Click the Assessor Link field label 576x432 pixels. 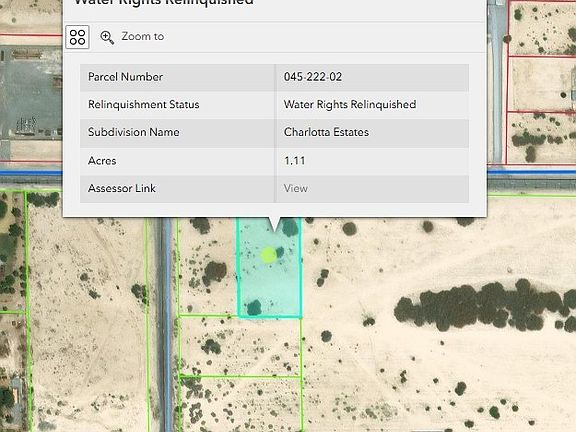122,188
